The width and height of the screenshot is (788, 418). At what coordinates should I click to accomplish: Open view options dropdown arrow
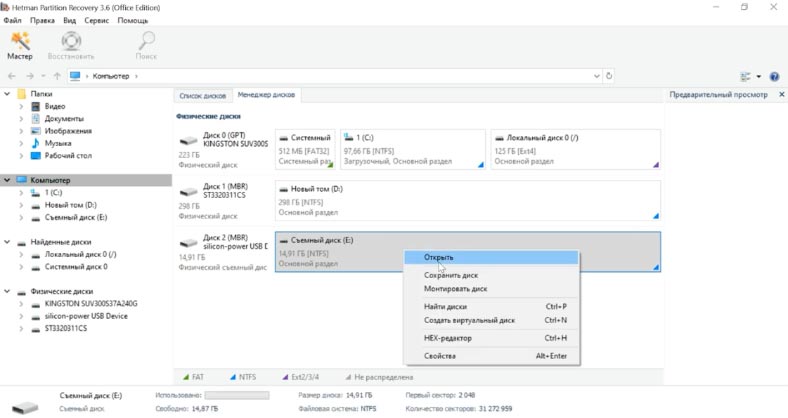click(758, 76)
